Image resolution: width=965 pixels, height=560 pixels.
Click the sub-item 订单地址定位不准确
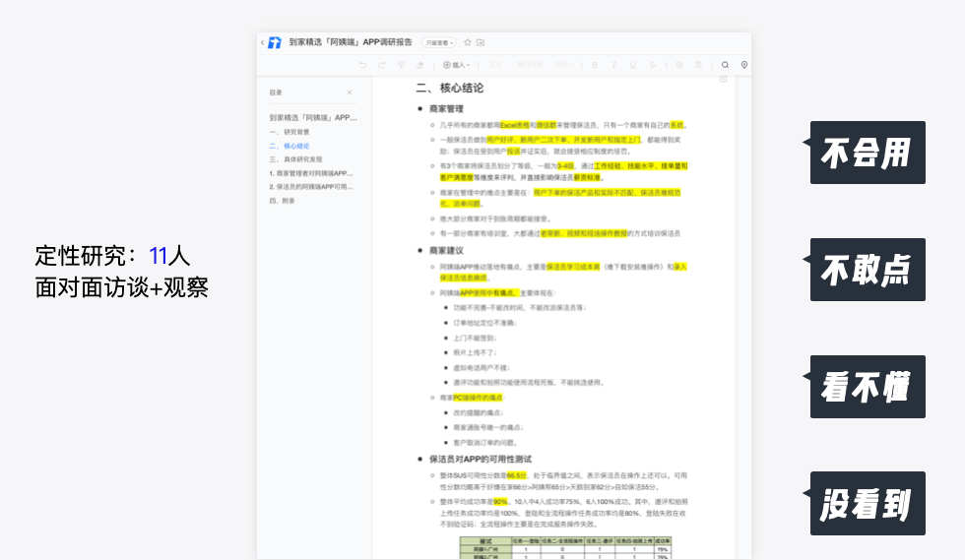[x=484, y=323]
